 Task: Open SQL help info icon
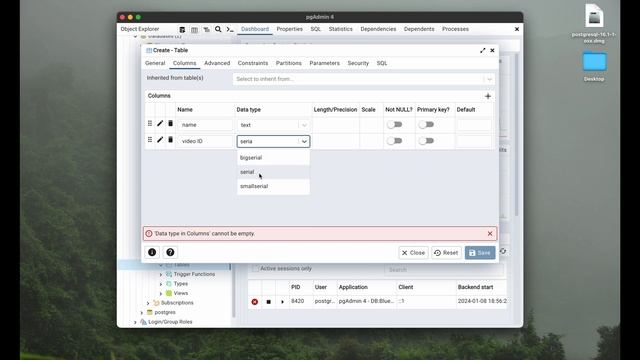(152, 252)
